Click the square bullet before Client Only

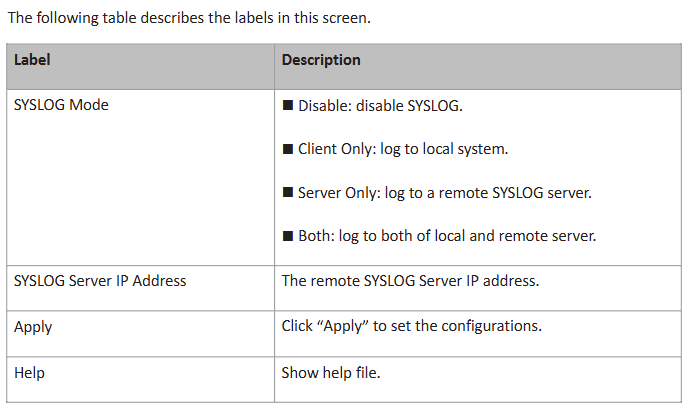pos(288,149)
